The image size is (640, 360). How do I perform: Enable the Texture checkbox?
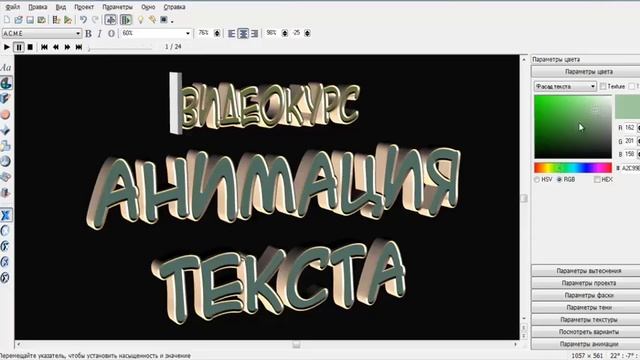(x=603, y=87)
